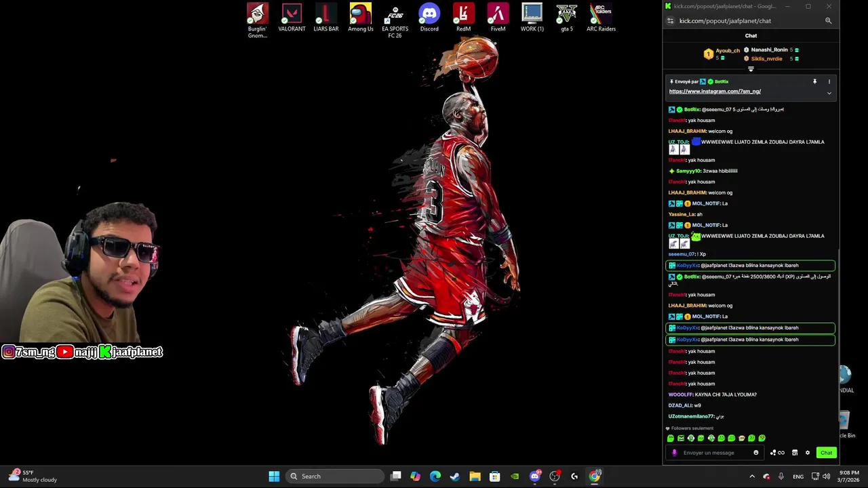Image resolution: width=868 pixels, height=488 pixels.
Task: Open the ARC Raiders desktop shortcut
Action: pos(601,18)
